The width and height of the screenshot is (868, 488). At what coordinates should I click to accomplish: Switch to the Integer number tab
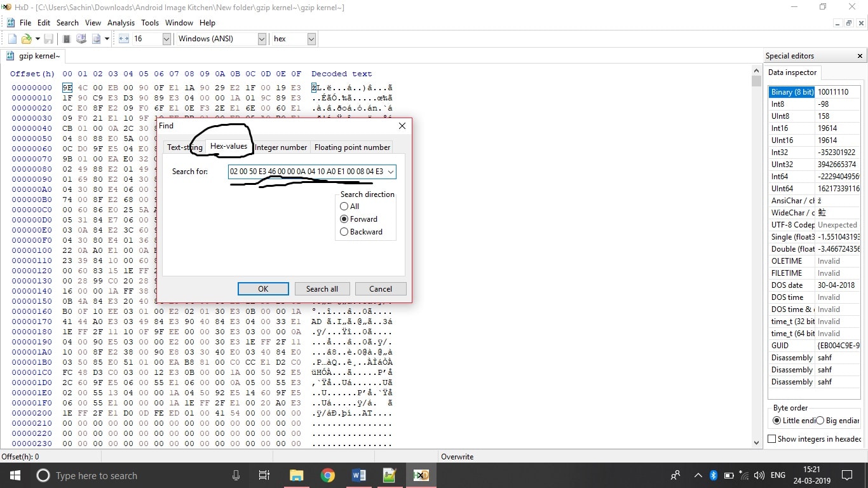(281, 147)
